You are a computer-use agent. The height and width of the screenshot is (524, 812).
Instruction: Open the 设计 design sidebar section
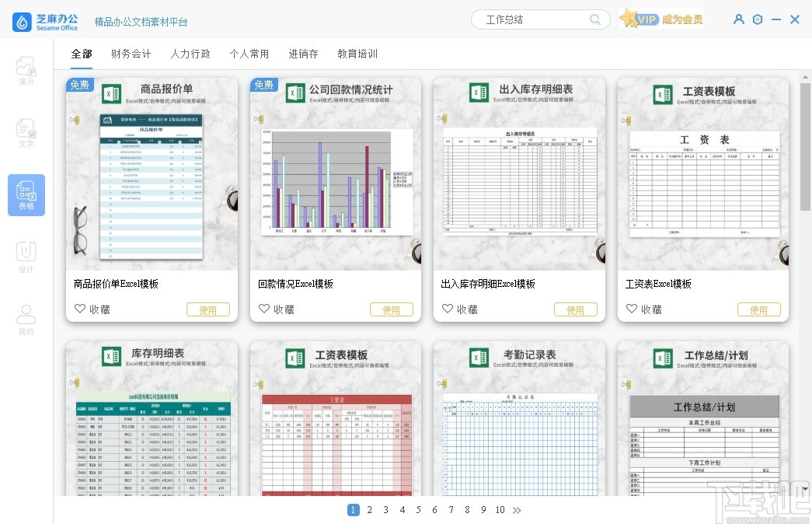coord(26,257)
